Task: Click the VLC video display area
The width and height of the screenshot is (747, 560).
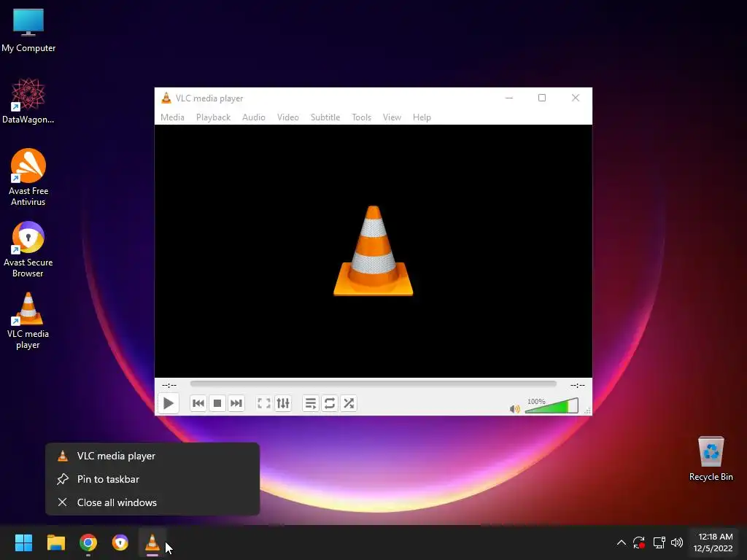Action: point(373,251)
